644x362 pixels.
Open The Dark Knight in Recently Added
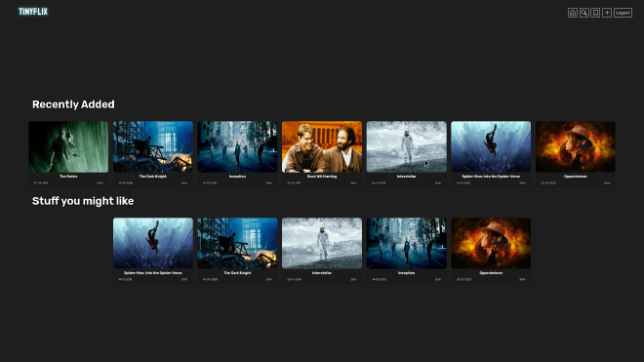click(x=153, y=146)
